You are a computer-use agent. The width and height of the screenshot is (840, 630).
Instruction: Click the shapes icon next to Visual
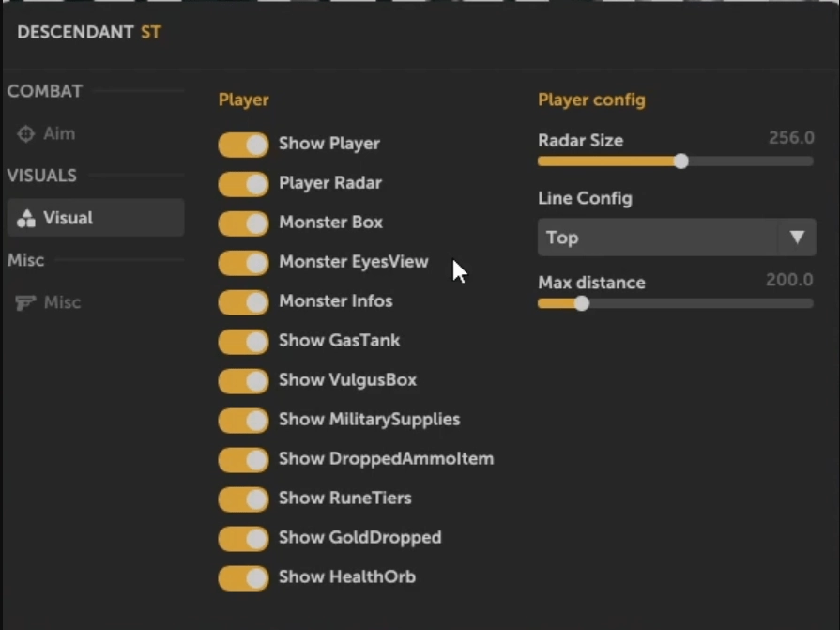point(25,218)
